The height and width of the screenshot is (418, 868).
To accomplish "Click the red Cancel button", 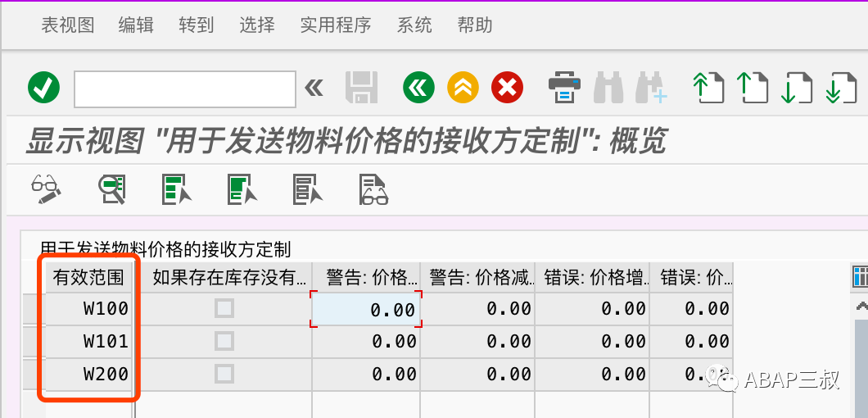I will (507, 88).
